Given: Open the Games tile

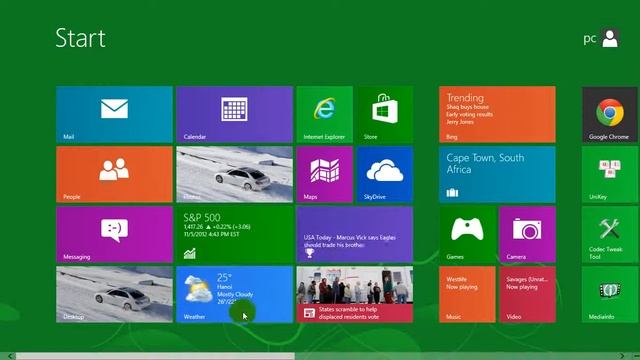Looking at the screenshot, I should click(467, 234).
